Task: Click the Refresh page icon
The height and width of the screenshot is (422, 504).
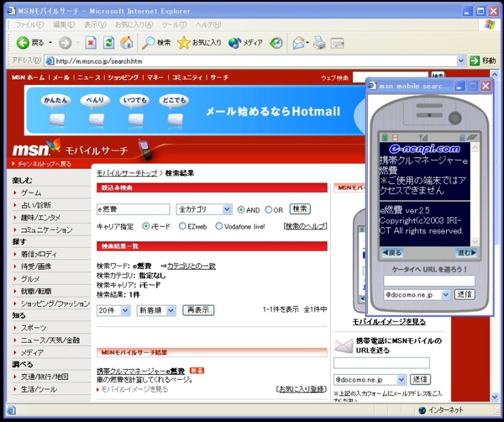Action: tap(108, 43)
